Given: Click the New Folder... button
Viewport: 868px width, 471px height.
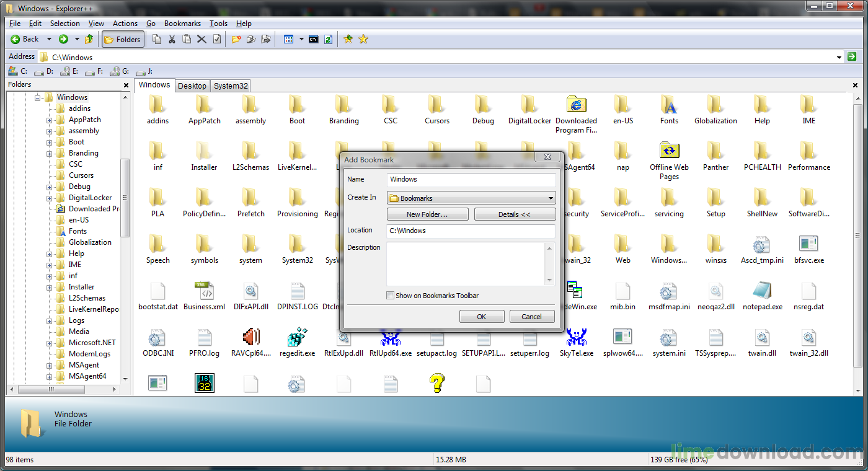Looking at the screenshot, I should pyautogui.click(x=428, y=214).
